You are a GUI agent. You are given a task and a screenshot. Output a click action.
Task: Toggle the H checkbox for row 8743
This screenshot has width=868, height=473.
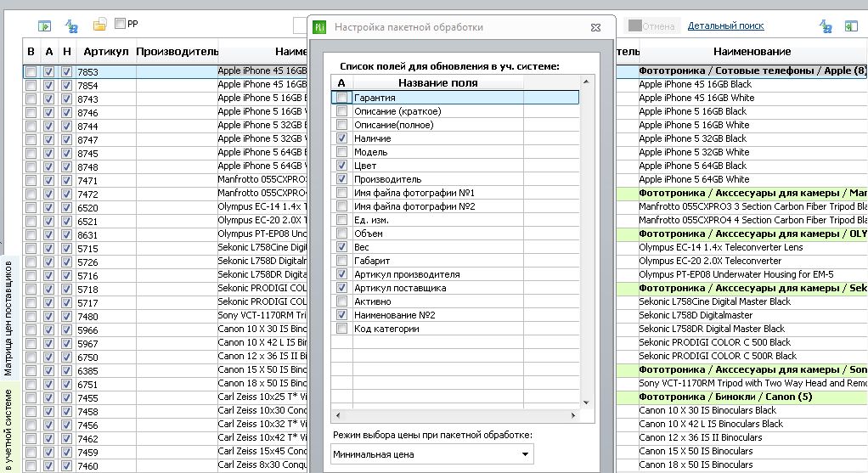click(66, 99)
